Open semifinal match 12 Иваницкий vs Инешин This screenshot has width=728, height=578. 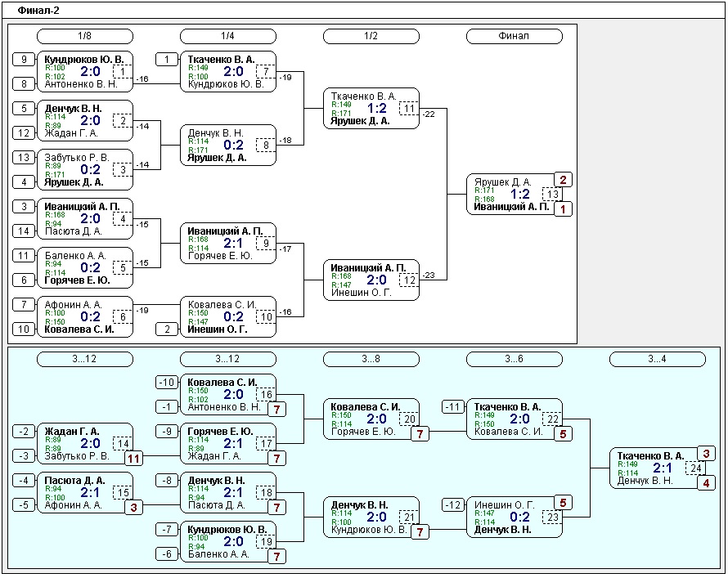tap(371, 280)
